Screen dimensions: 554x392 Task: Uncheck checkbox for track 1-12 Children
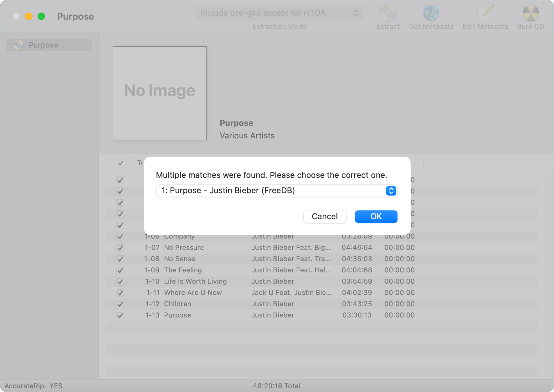click(120, 304)
